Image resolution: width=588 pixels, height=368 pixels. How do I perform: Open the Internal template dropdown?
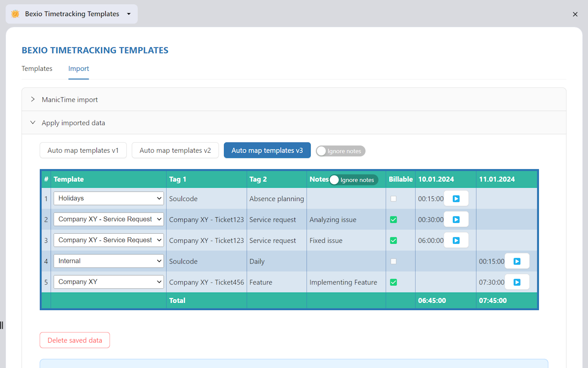pos(109,261)
